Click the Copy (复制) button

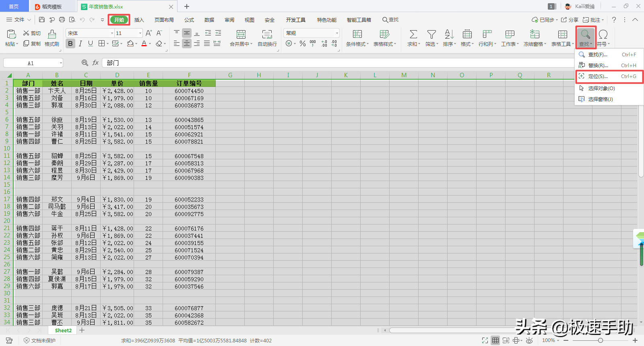(x=32, y=43)
